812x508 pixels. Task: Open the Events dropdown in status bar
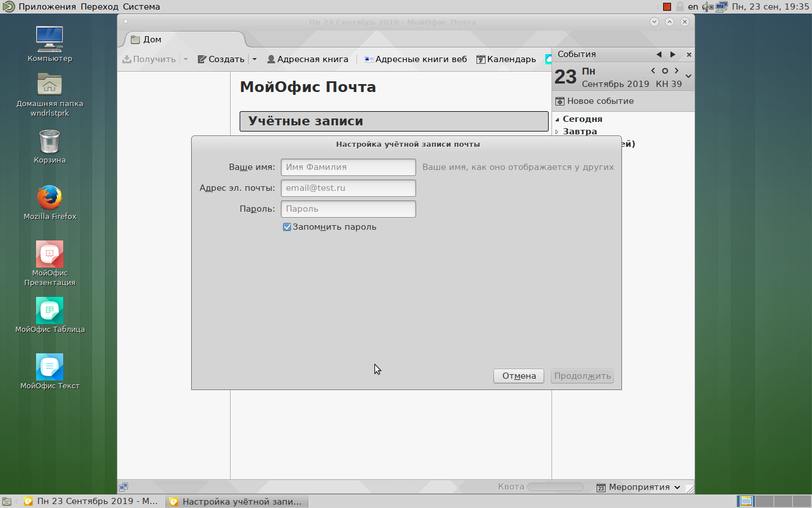coord(638,487)
